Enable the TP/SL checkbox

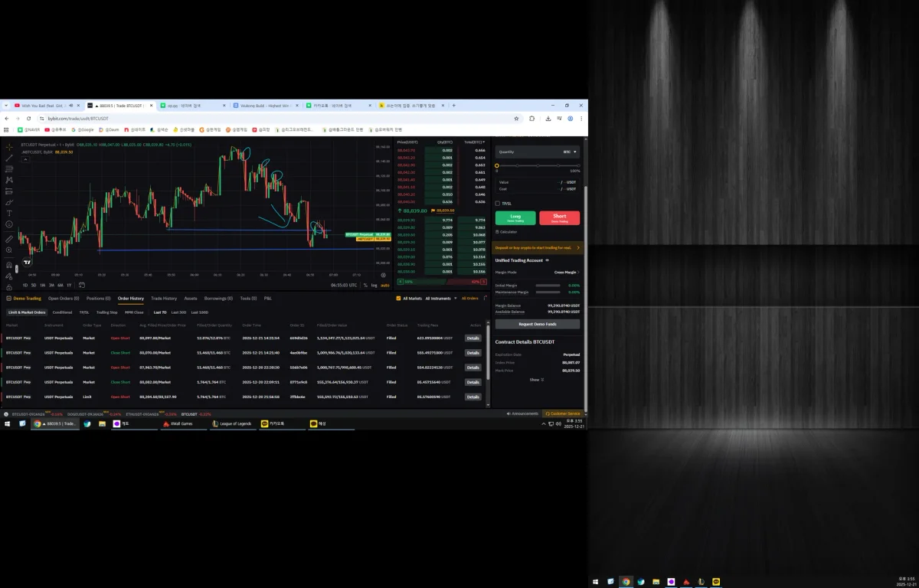pos(498,204)
